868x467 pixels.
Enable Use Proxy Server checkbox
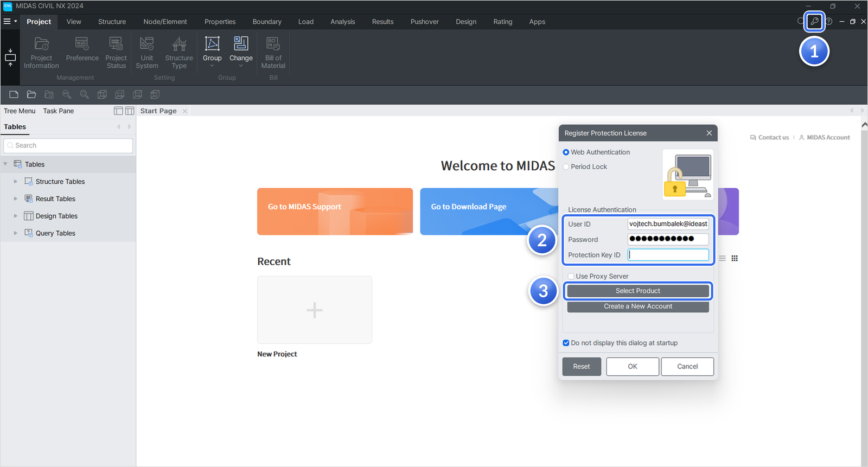pyautogui.click(x=571, y=276)
